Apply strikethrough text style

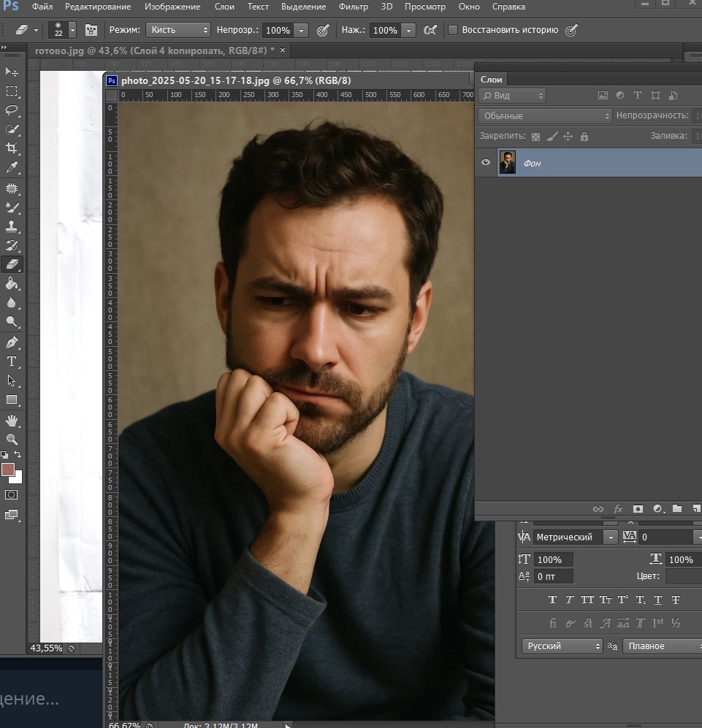(x=676, y=599)
